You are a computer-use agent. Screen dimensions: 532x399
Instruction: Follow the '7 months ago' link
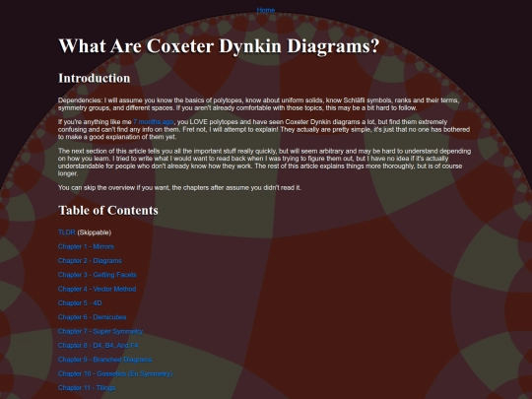(153, 122)
